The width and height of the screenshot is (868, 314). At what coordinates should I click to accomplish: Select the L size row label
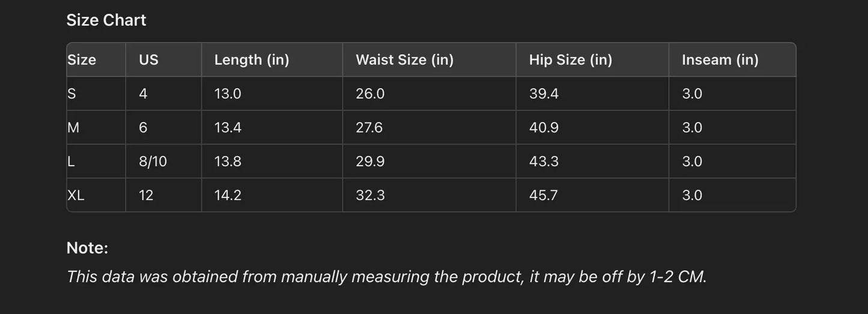pyautogui.click(x=71, y=162)
